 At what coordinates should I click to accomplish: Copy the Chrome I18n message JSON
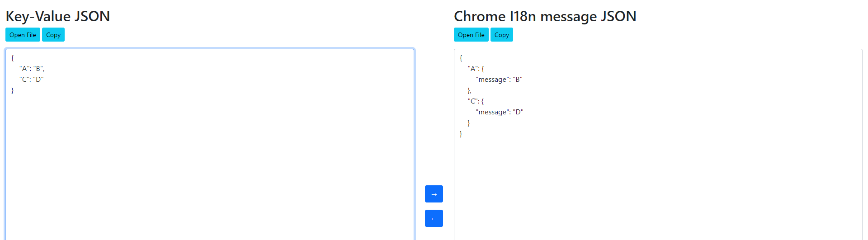pyautogui.click(x=502, y=35)
